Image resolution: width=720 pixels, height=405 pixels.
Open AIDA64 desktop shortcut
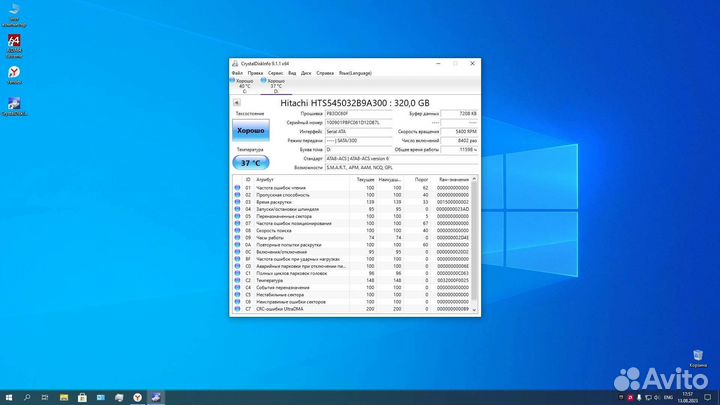pos(14,46)
